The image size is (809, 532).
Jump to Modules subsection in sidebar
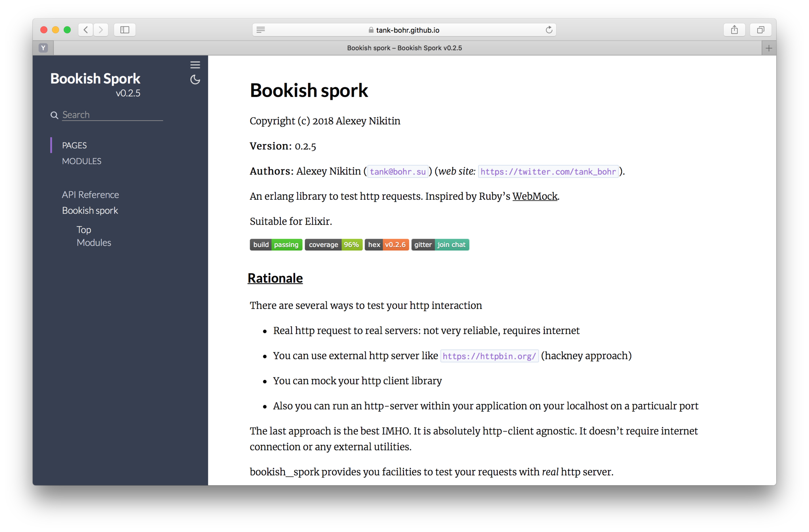point(94,243)
